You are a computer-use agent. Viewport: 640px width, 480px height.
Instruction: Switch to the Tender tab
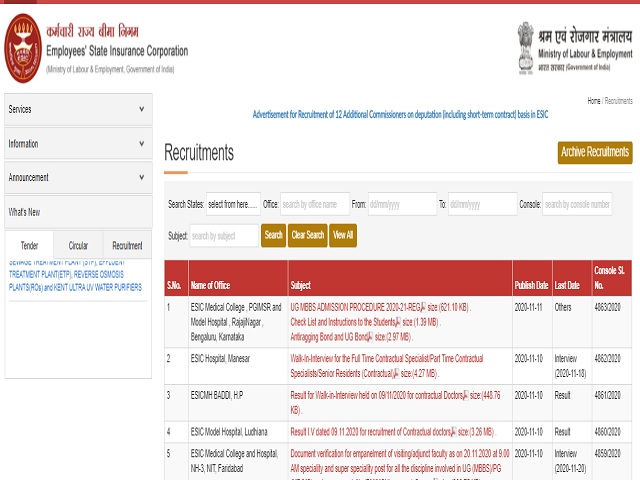(29, 245)
